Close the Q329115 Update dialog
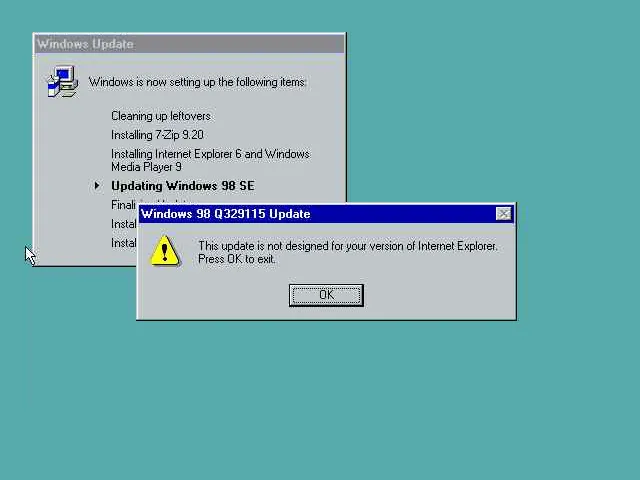640x480 pixels. pos(503,213)
